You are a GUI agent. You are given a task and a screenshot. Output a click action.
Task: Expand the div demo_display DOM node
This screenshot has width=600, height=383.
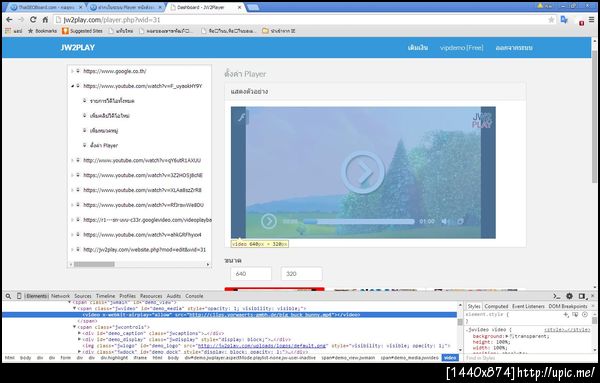click(80, 339)
